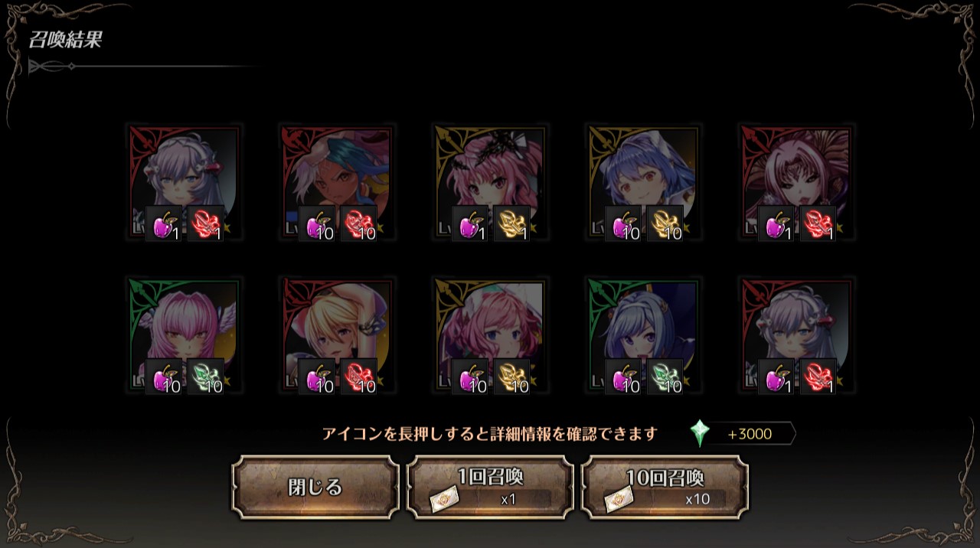Click the green crystal icon on winged character card

click(206, 377)
